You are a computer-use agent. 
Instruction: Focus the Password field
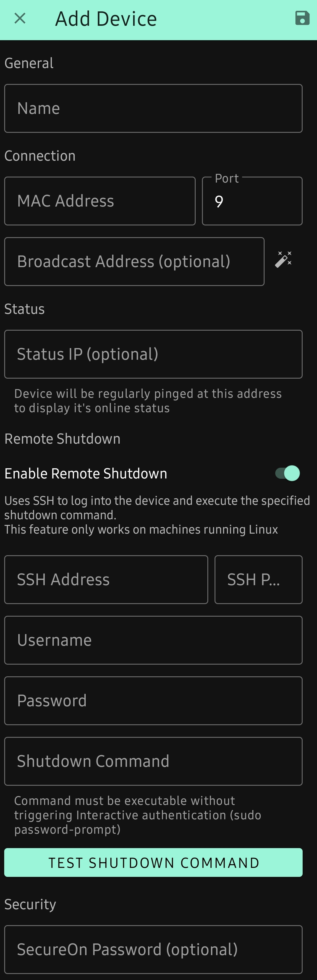click(x=153, y=700)
